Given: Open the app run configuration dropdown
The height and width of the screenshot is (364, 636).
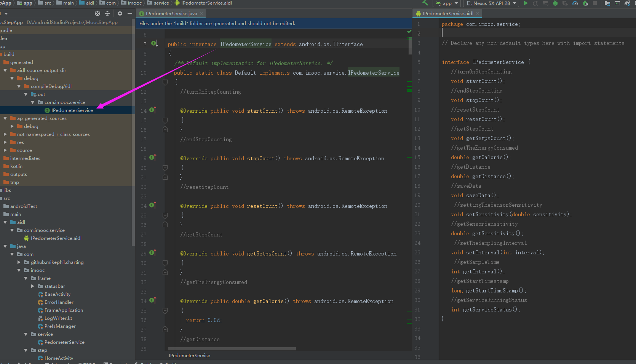Looking at the screenshot, I should tap(447, 3).
